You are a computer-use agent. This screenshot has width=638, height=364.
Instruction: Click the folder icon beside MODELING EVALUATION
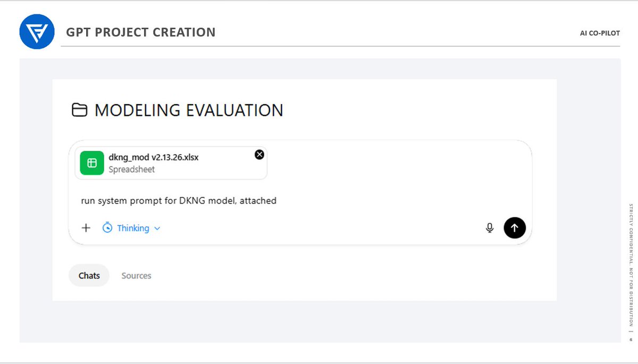[80, 110]
